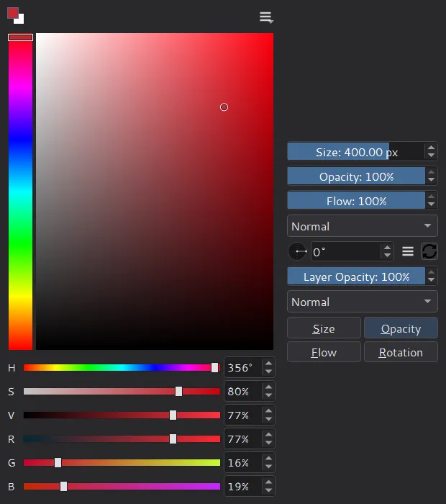This screenshot has width=446, height=504.
Task: Decrease rotation angle with down arrow
Action: (387, 256)
